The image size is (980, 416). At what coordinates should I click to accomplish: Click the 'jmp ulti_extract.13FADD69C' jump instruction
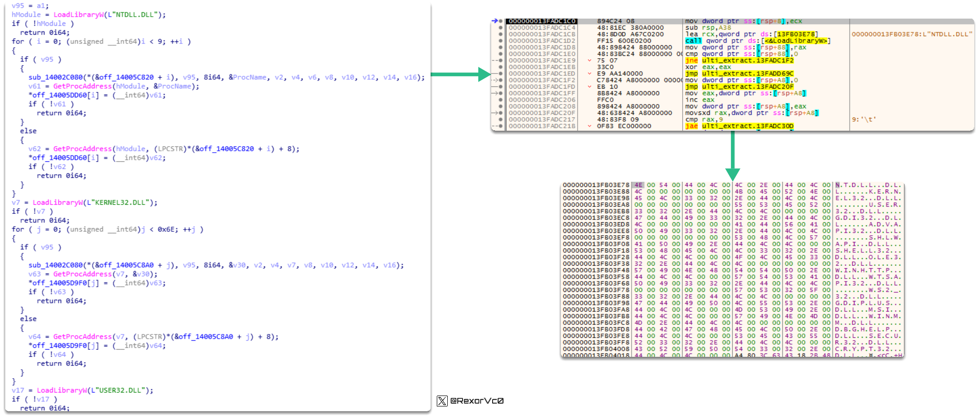coord(739,74)
